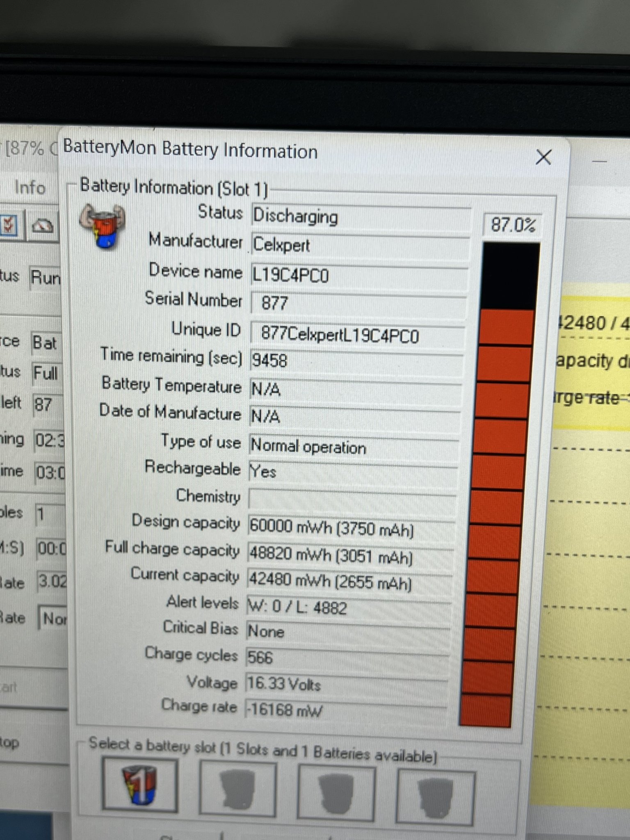Click the Charge rate field showing -16168 mW
The height and width of the screenshot is (840, 630).
coord(345,709)
